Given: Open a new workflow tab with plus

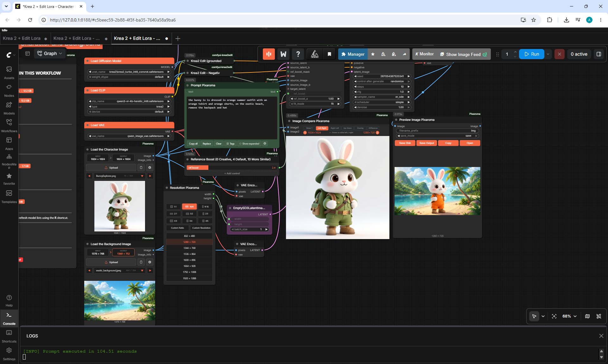Looking at the screenshot, I should tap(178, 39).
